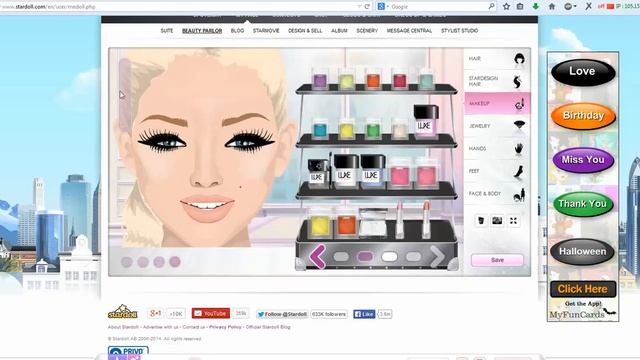Save the makeup look
640x360 pixels.
pos(497,260)
